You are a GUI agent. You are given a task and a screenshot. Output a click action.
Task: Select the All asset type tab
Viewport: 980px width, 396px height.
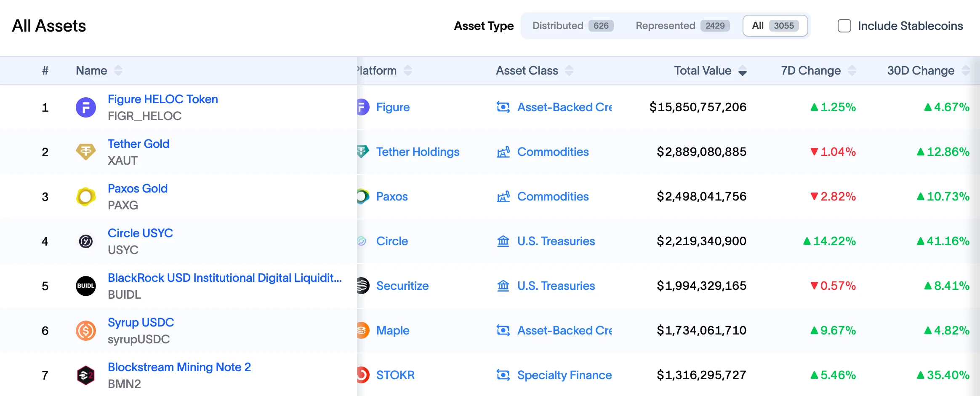point(775,26)
